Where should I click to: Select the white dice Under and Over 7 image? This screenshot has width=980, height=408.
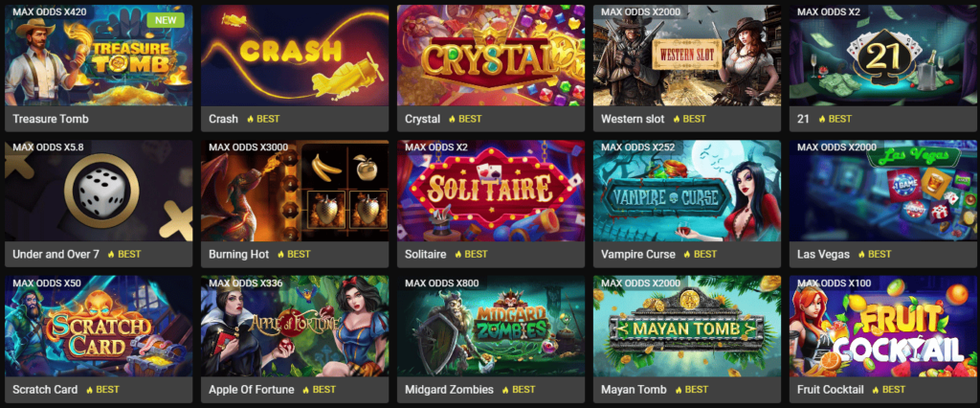click(99, 191)
